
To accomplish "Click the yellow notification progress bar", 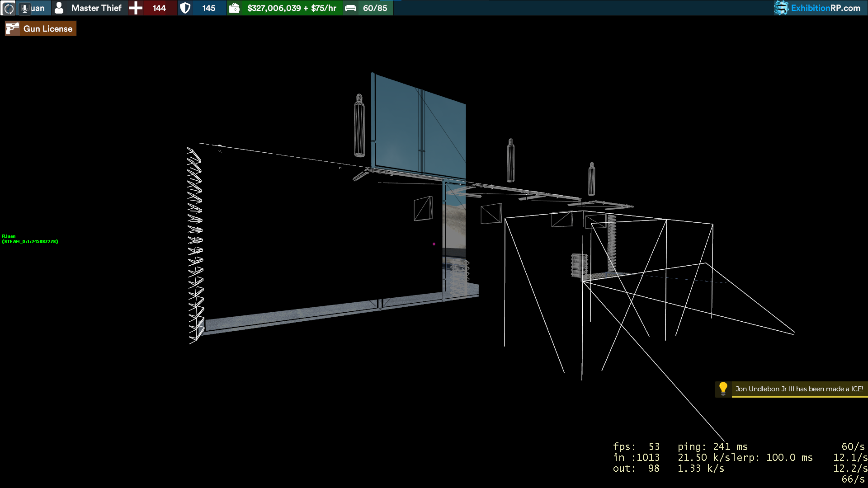I will pos(799,397).
